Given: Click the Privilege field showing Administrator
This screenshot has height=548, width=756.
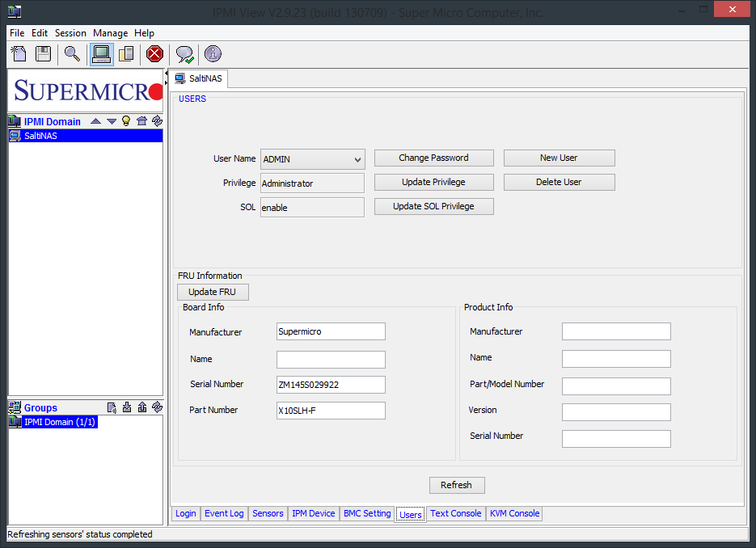Looking at the screenshot, I should (312, 183).
